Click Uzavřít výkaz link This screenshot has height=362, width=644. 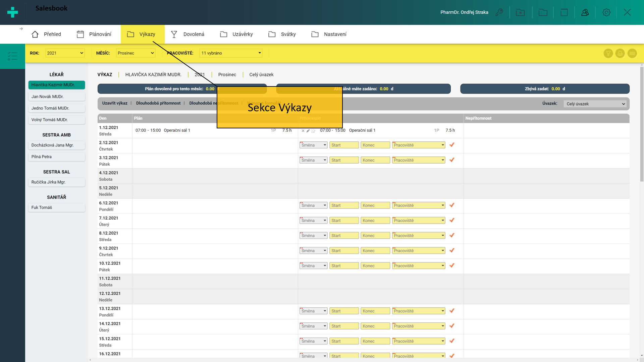tap(115, 103)
